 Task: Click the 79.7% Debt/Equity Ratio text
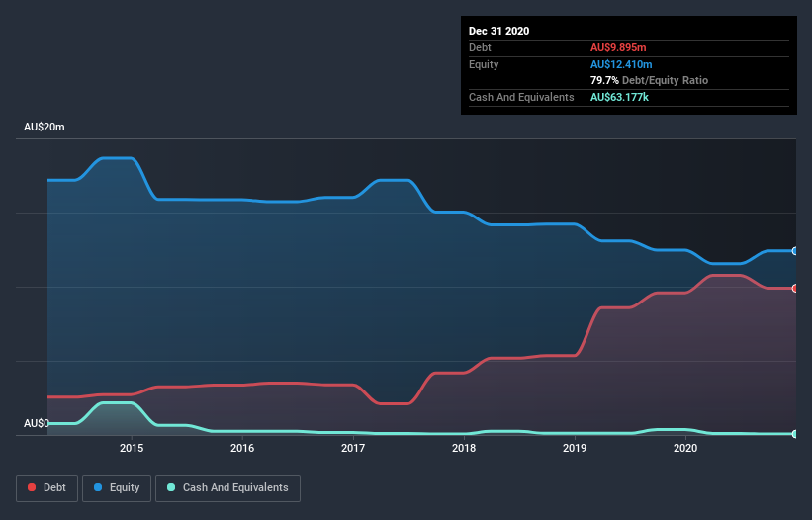(x=650, y=81)
